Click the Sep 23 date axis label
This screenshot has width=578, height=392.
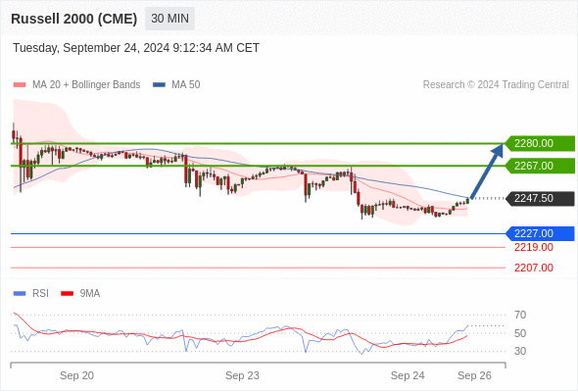pos(242,375)
